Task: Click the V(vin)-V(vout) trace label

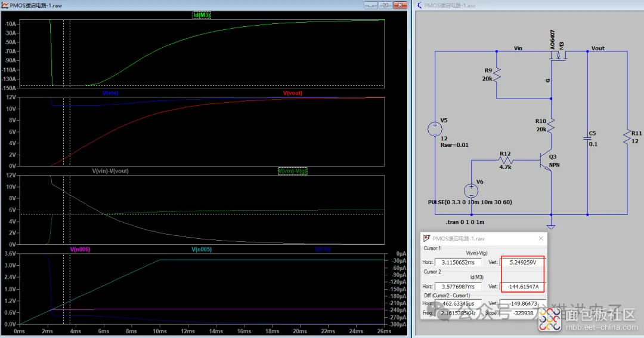Action: click(110, 171)
